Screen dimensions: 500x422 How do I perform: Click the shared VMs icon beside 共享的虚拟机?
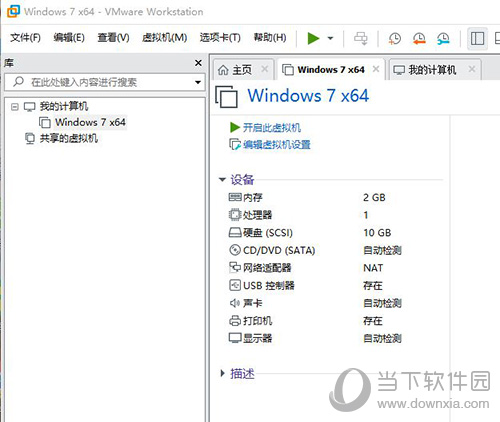(30, 138)
